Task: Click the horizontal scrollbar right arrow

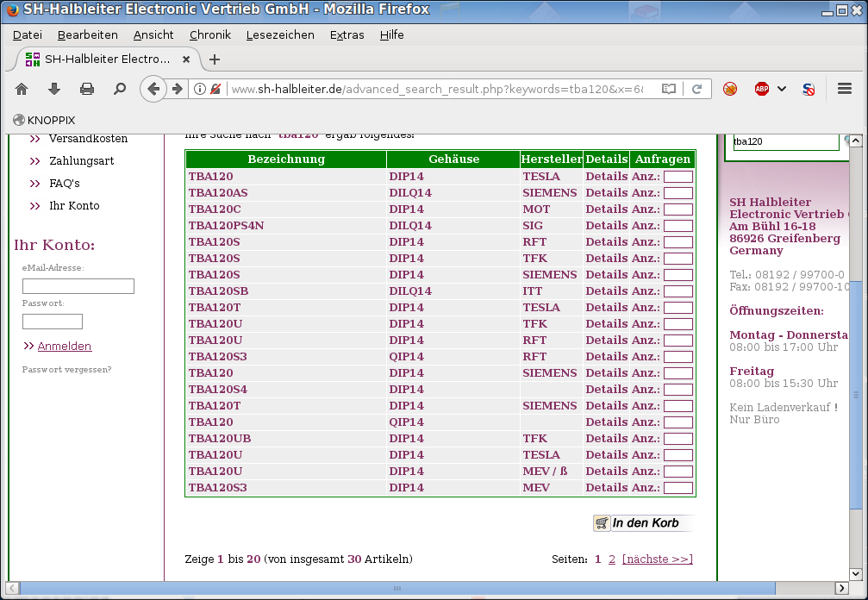Action: click(x=842, y=588)
